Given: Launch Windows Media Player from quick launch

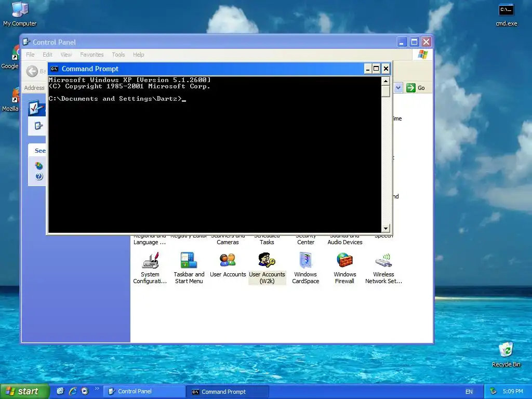Looking at the screenshot, I should click(x=85, y=391).
